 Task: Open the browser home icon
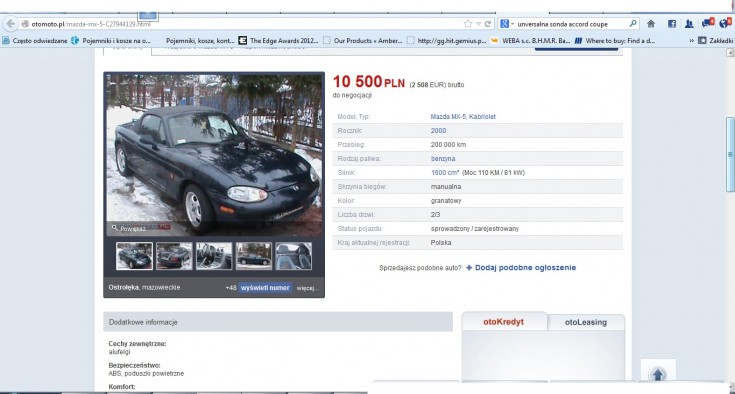651,24
